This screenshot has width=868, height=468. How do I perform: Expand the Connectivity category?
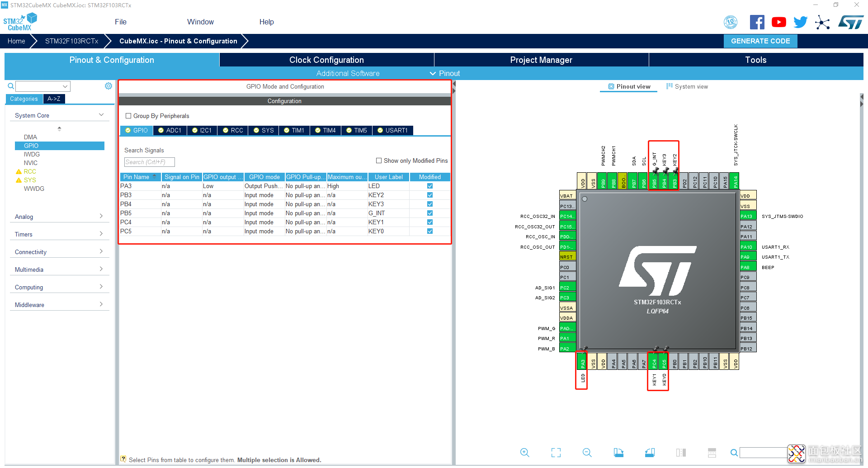(x=59, y=252)
